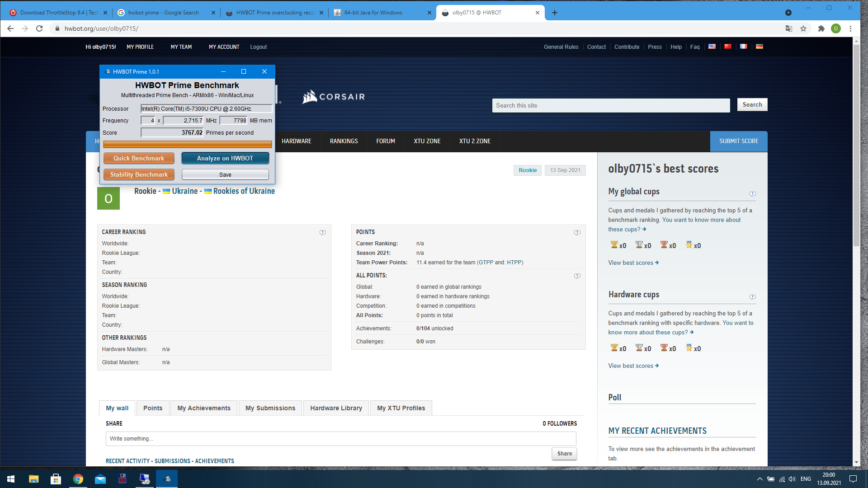Open the Windows notification center
Screen dimensions: 868x488
(853, 479)
